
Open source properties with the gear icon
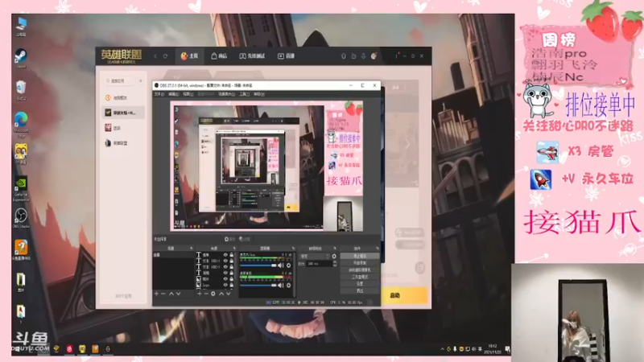[213, 294]
